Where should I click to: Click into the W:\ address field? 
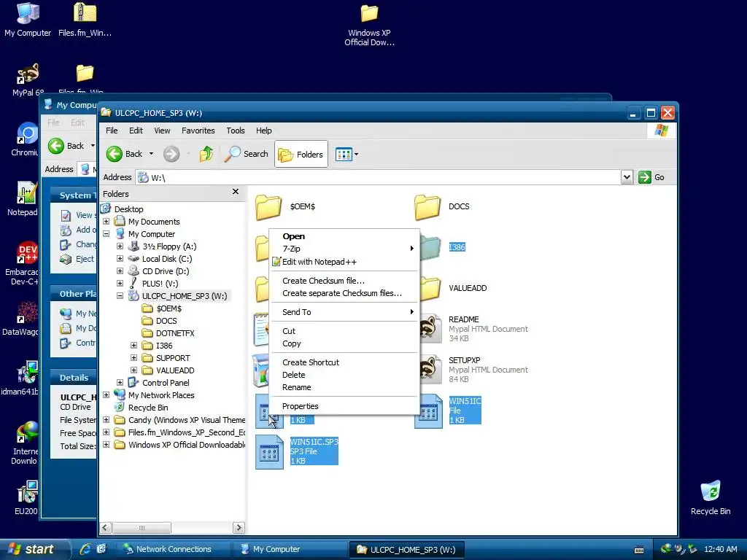(379, 177)
